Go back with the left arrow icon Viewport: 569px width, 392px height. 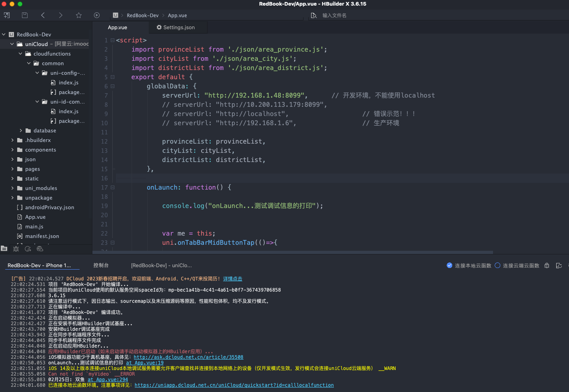click(43, 15)
